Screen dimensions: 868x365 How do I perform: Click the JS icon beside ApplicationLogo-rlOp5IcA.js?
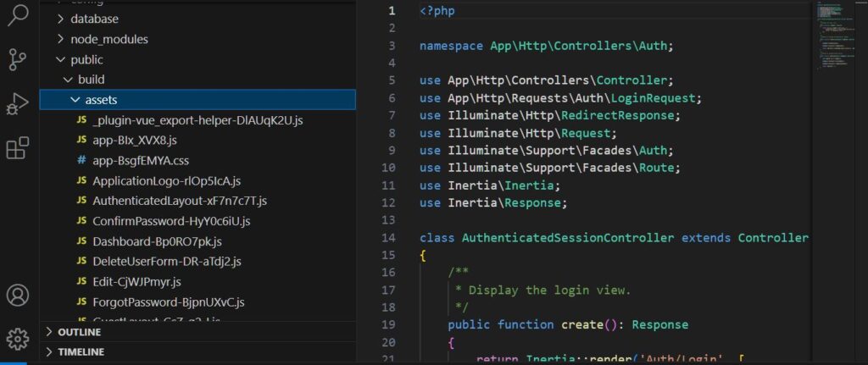(x=82, y=181)
